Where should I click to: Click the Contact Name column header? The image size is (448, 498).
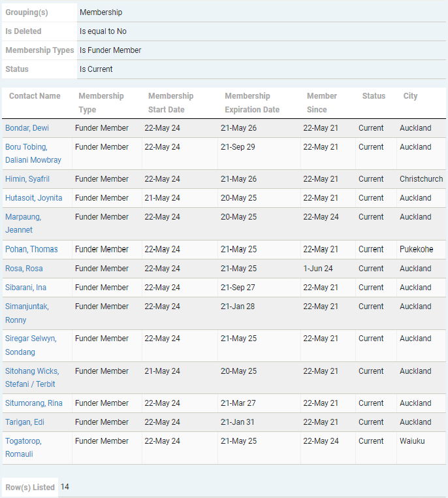click(35, 96)
